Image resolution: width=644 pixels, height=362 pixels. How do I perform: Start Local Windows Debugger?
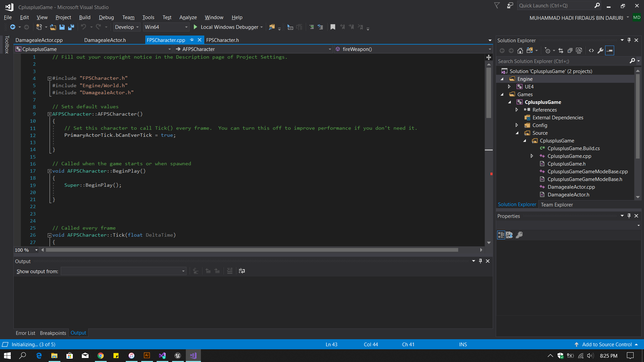[226, 27]
